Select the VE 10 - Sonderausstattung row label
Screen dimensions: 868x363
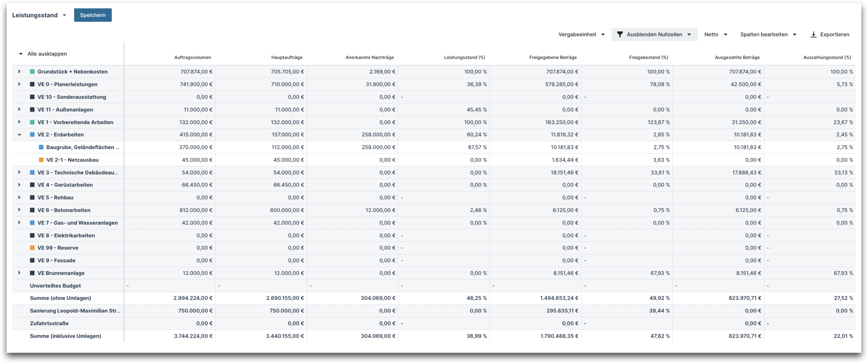pyautogui.click(x=71, y=97)
